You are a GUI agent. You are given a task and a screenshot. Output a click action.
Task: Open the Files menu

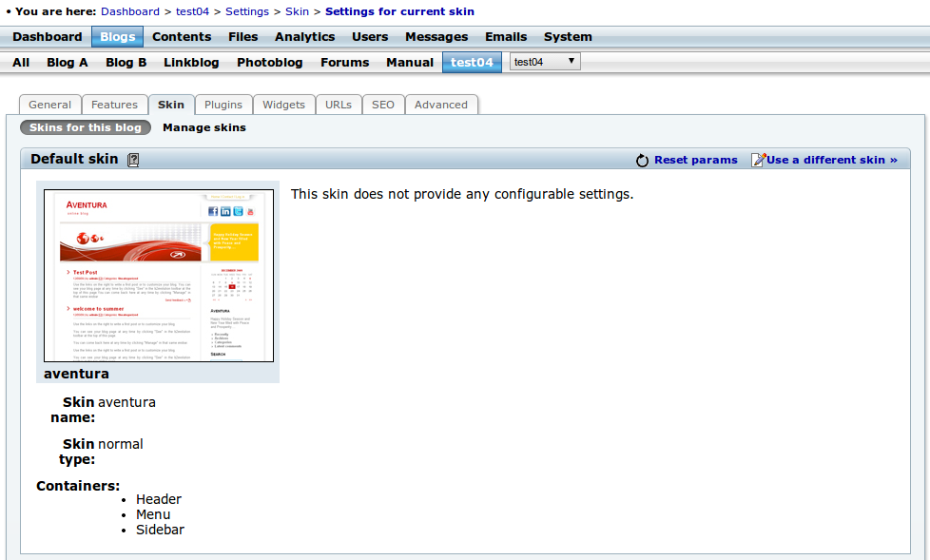(243, 37)
